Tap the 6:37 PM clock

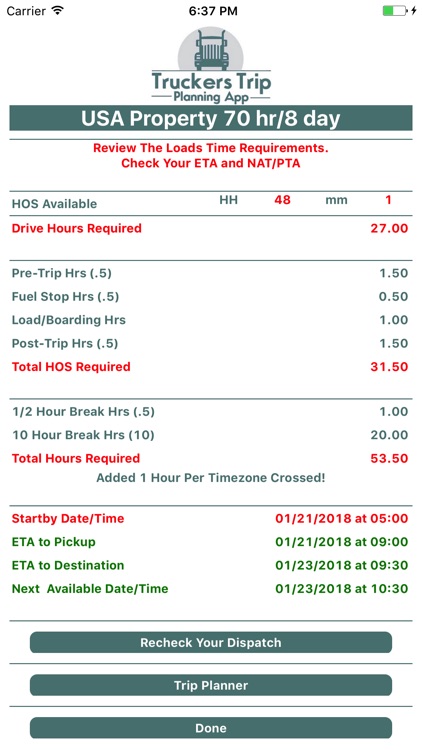(x=213, y=11)
